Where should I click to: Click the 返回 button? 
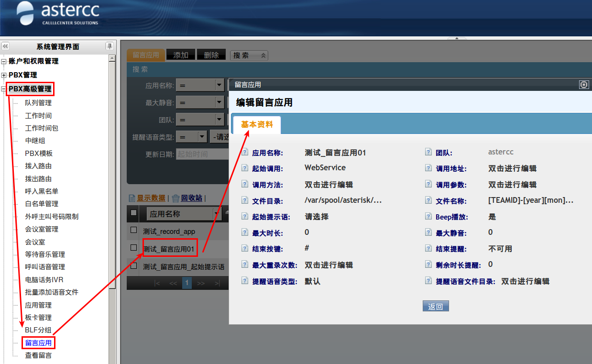(x=436, y=307)
